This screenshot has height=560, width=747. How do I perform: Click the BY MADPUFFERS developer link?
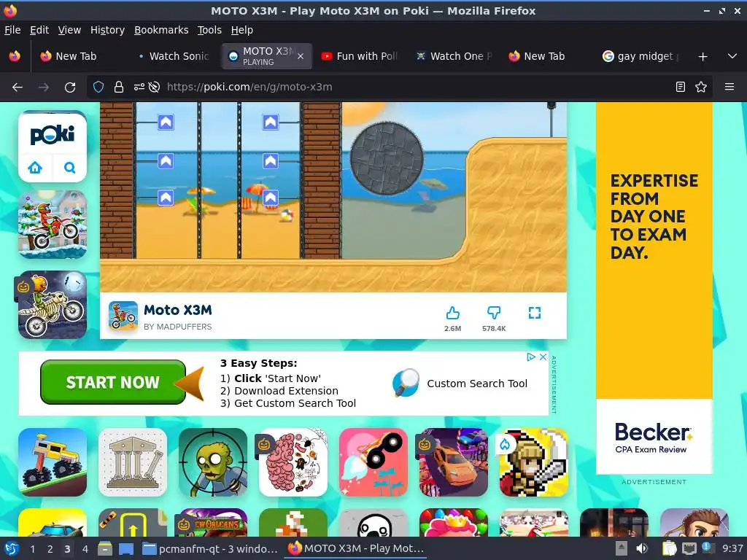[x=178, y=327]
